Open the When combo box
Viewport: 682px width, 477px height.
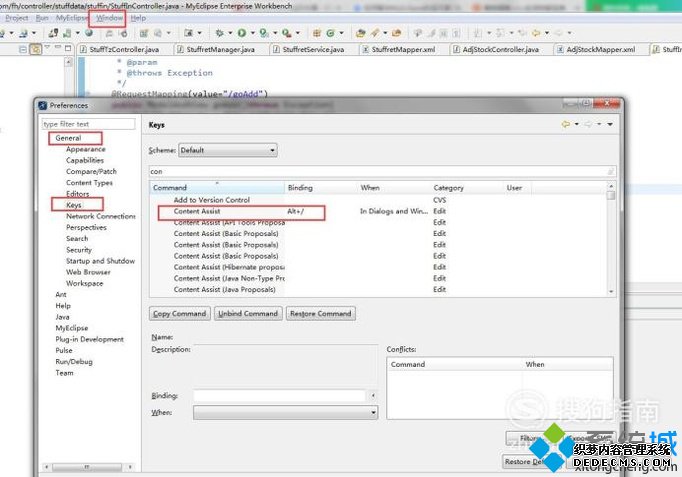[x=285, y=412]
